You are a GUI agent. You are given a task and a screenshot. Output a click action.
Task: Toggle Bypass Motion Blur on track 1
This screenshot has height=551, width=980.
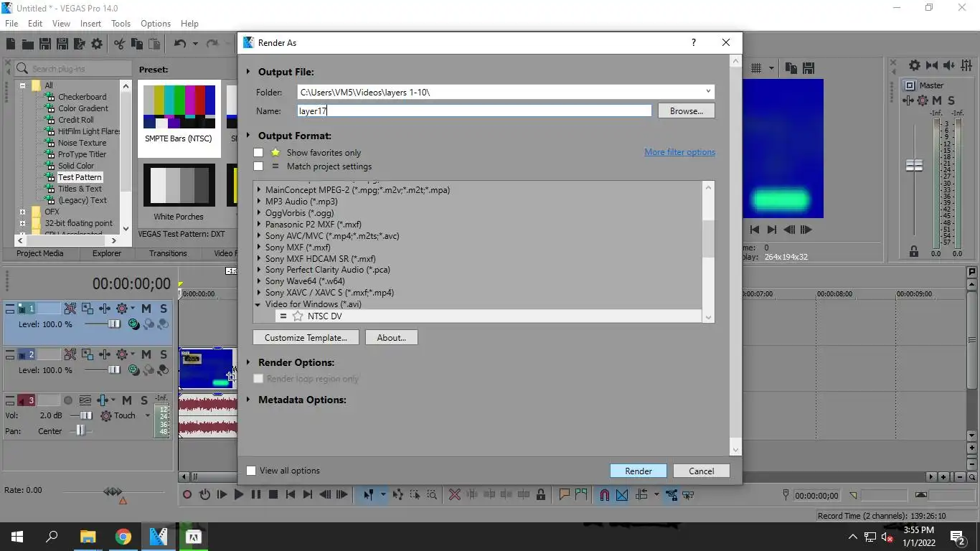70,309
